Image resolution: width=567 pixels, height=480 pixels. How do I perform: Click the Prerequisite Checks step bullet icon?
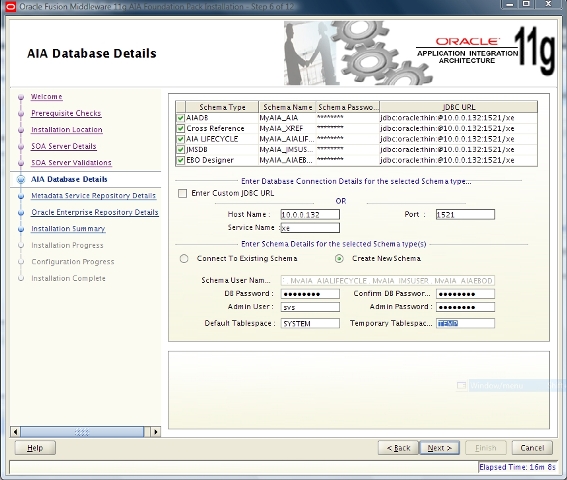[x=21, y=113]
